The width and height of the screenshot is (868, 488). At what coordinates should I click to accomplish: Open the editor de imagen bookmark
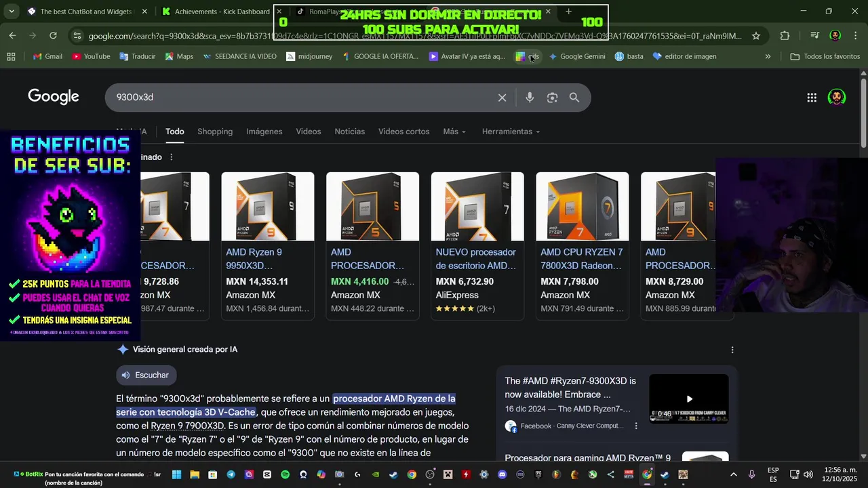tap(684, 57)
